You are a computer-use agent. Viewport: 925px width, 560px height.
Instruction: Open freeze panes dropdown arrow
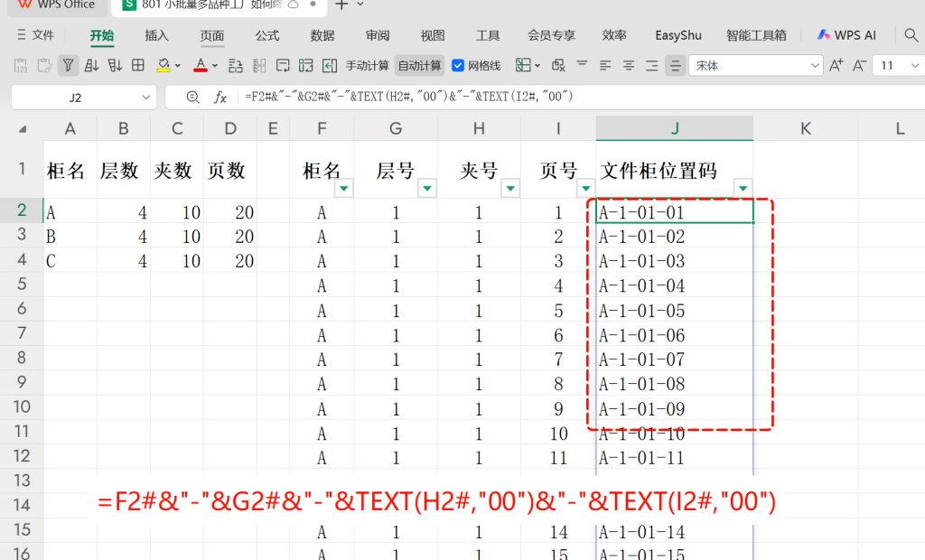point(537,66)
